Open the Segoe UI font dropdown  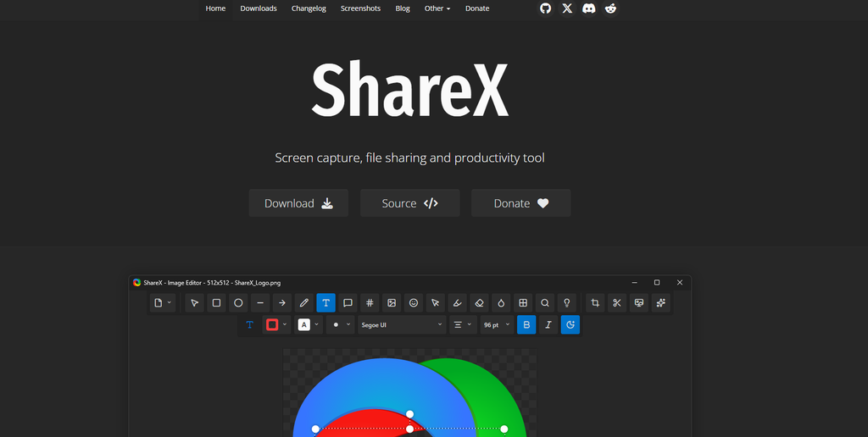tap(402, 324)
